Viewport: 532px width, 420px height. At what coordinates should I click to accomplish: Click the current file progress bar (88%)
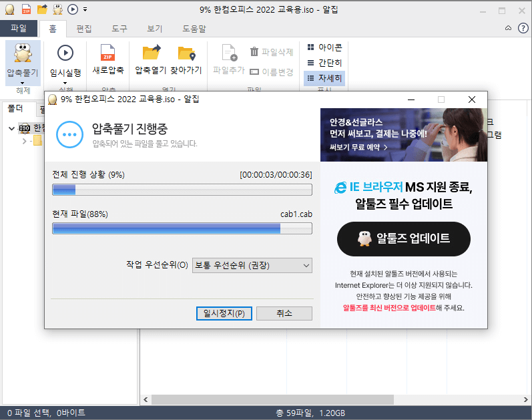tap(182, 228)
